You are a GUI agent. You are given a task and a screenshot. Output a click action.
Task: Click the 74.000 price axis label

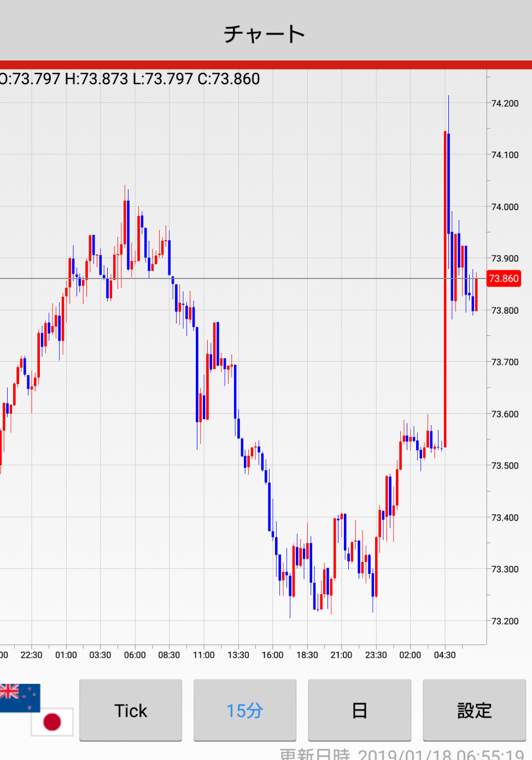505,207
